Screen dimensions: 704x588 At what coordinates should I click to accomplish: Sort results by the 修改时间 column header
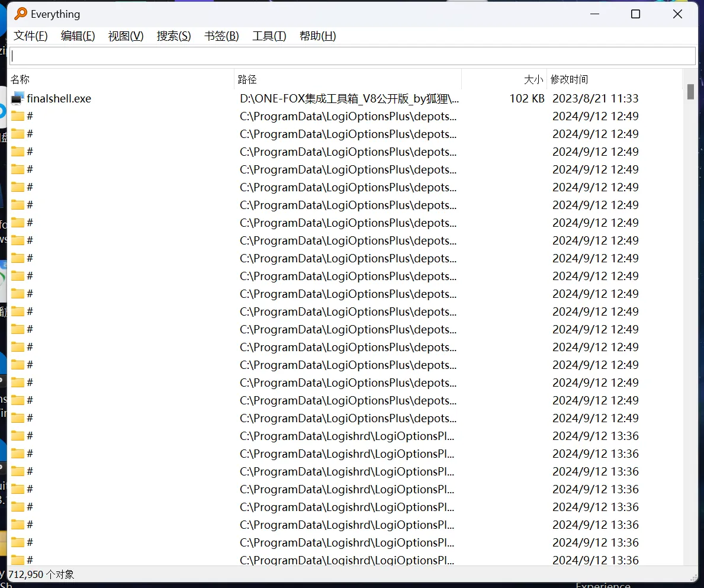point(615,79)
